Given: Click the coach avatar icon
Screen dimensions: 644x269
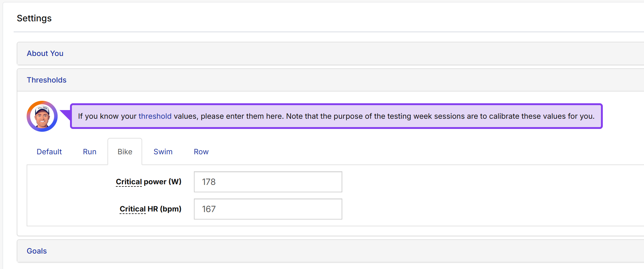Looking at the screenshot, I should coord(42,116).
